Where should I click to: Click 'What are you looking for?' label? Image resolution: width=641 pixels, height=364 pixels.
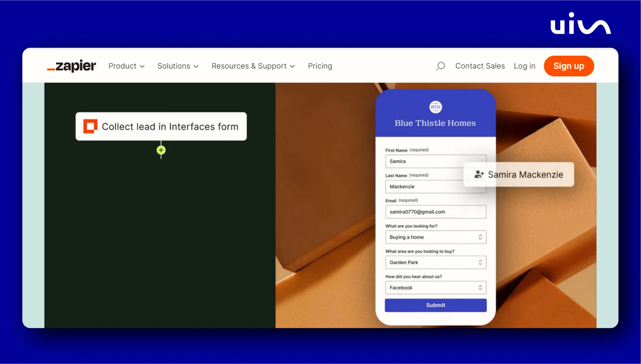pyautogui.click(x=411, y=226)
